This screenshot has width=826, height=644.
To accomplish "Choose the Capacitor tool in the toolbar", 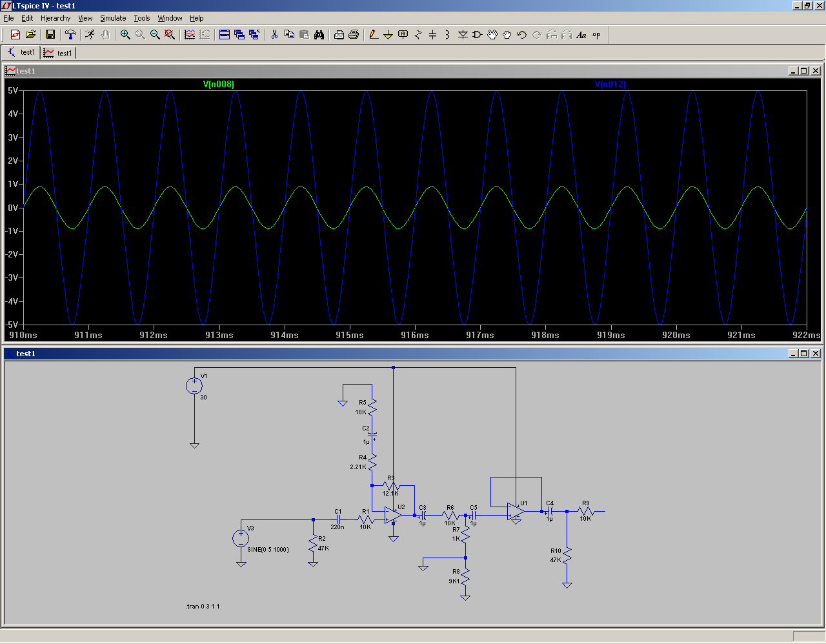I will click(432, 35).
